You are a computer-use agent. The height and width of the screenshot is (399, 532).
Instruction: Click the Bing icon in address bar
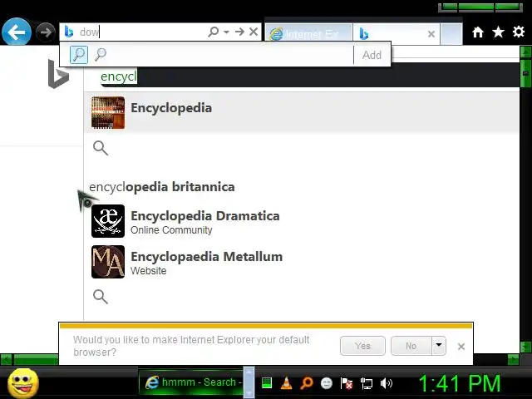(x=69, y=32)
